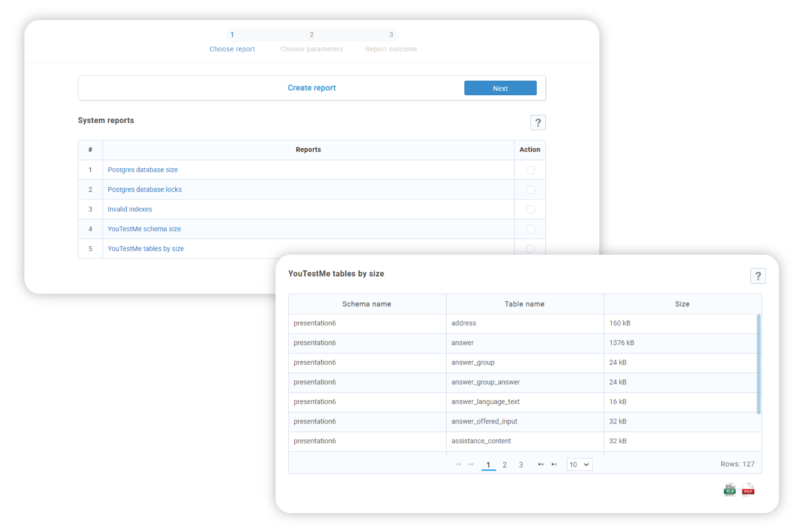
Task: Jump to the last pagination page
Action: point(554,464)
